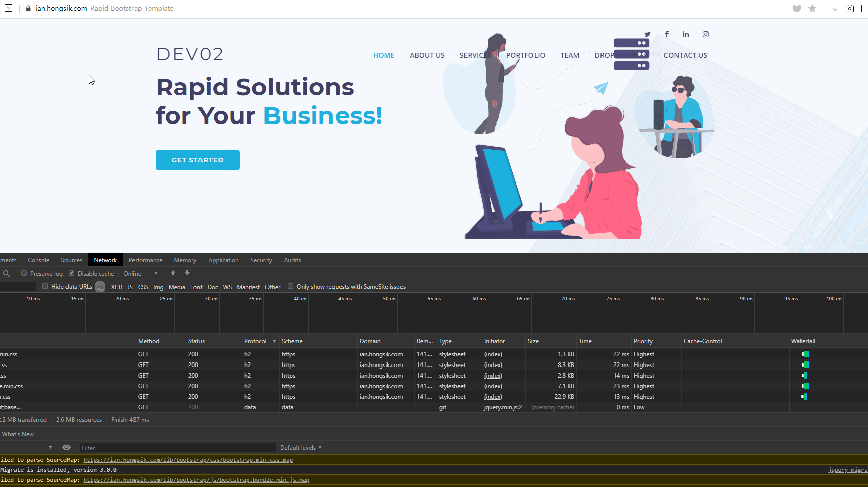Click the LinkedIn icon in the header
The height and width of the screenshot is (487, 868).
686,34
